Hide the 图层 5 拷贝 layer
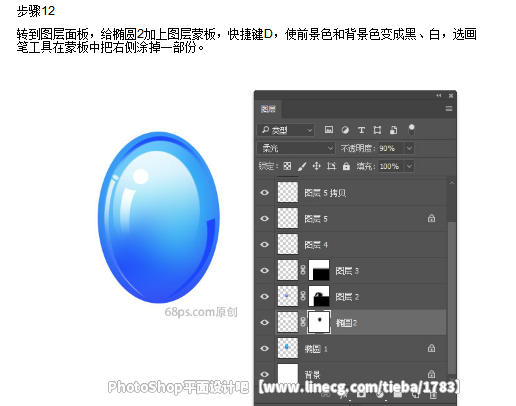Screen dimensions: 516x406 [265, 193]
